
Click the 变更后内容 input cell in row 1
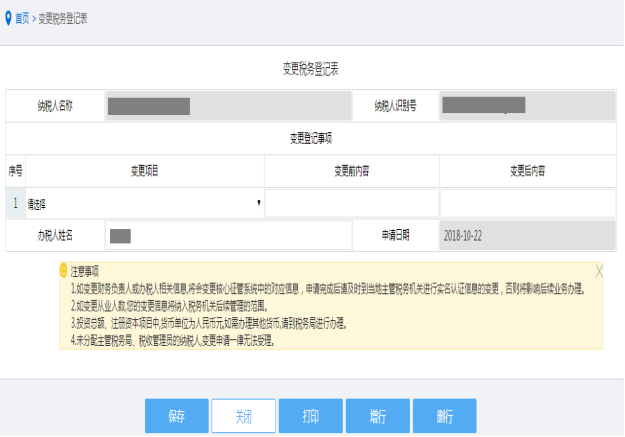526,203
